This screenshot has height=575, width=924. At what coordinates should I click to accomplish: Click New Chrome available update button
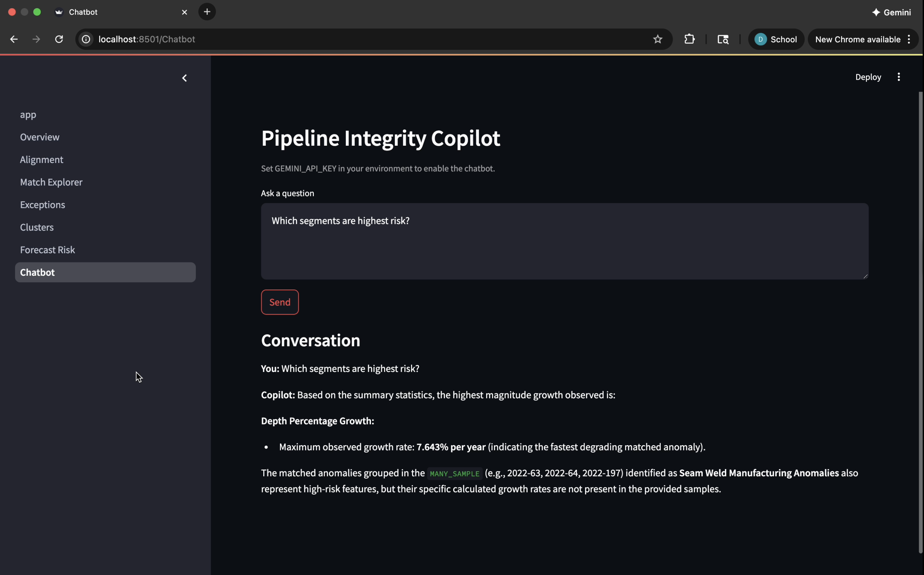pos(857,39)
